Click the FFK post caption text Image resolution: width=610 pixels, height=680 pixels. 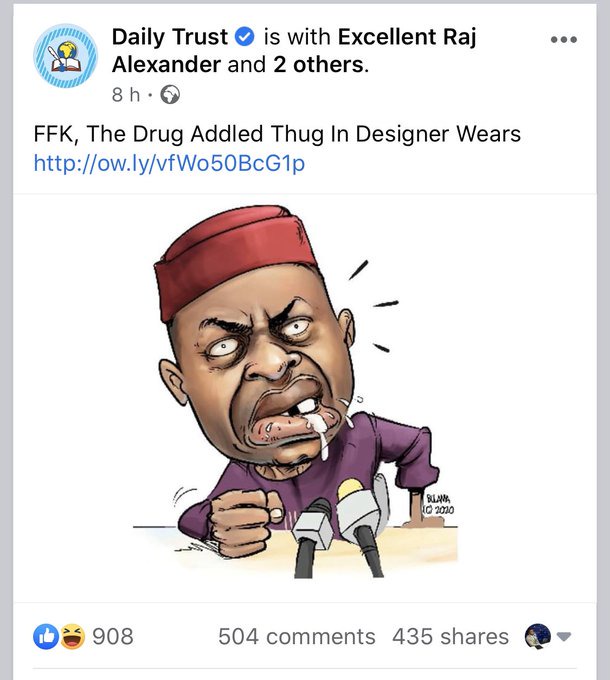277,134
